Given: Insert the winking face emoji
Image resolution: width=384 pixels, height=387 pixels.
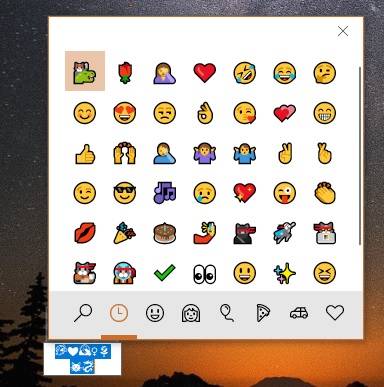Looking at the screenshot, I should coord(85,193).
